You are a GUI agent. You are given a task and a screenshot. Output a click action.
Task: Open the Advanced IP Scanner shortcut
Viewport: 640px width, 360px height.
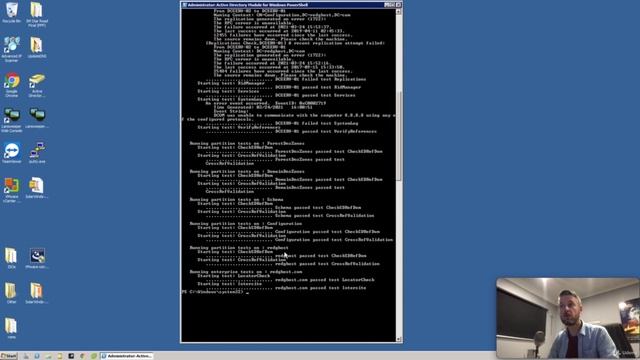click(11, 49)
